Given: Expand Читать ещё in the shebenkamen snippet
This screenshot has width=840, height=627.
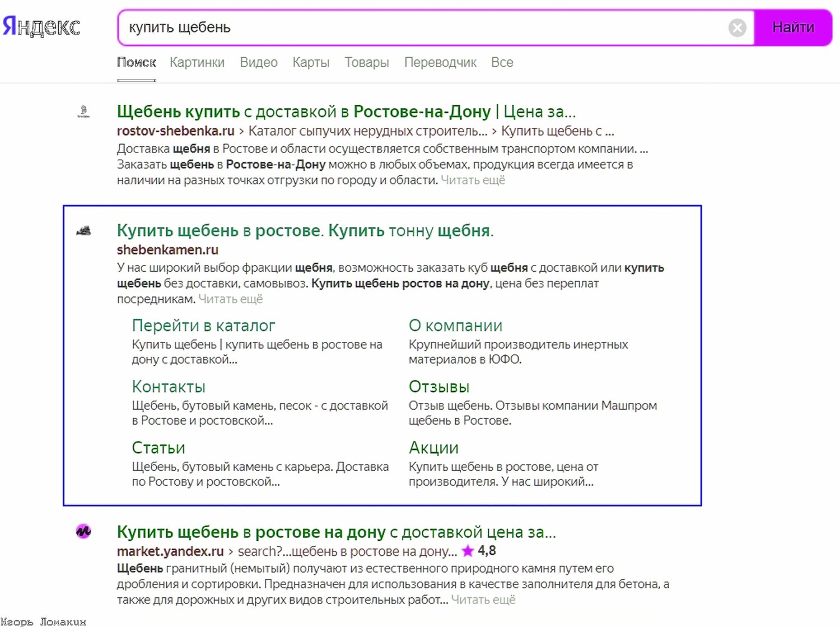Looking at the screenshot, I should [x=230, y=299].
